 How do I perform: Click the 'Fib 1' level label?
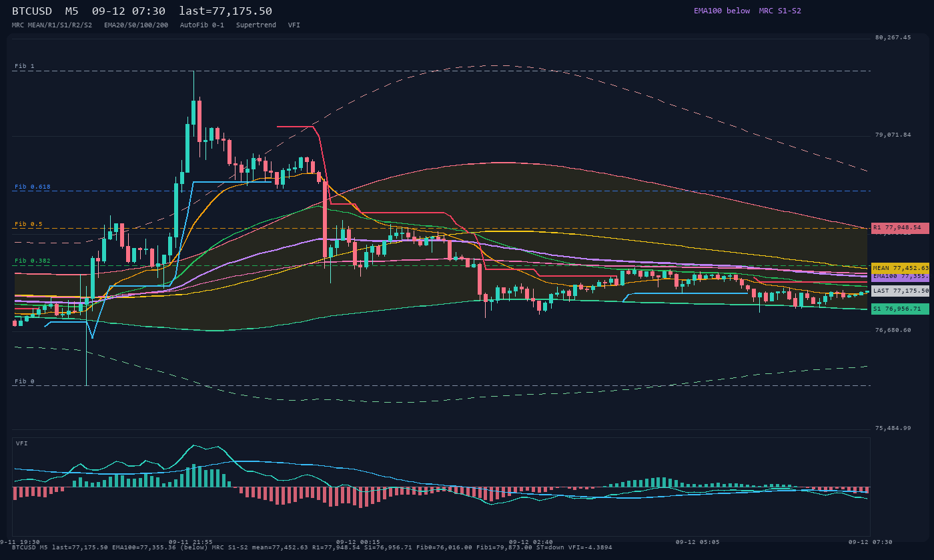tap(25, 66)
